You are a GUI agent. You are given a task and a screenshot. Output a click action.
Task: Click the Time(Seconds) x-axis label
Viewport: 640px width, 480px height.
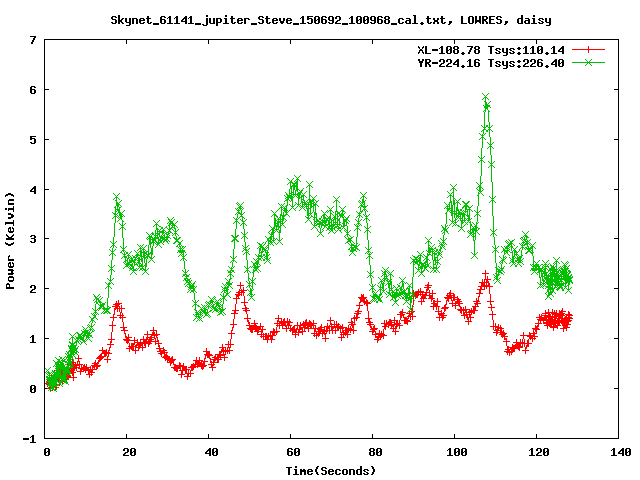(330, 470)
